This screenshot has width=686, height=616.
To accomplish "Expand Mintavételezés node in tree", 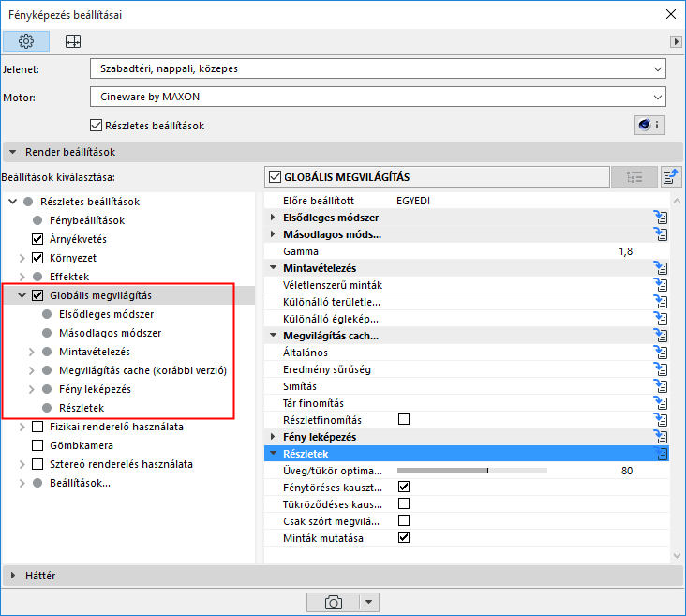I will [31, 352].
